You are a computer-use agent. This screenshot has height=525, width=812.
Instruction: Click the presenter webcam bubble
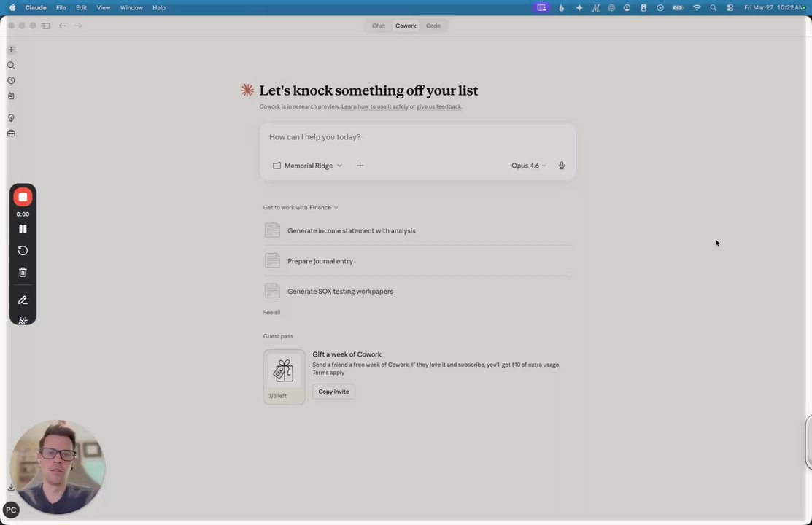pyautogui.click(x=58, y=467)
